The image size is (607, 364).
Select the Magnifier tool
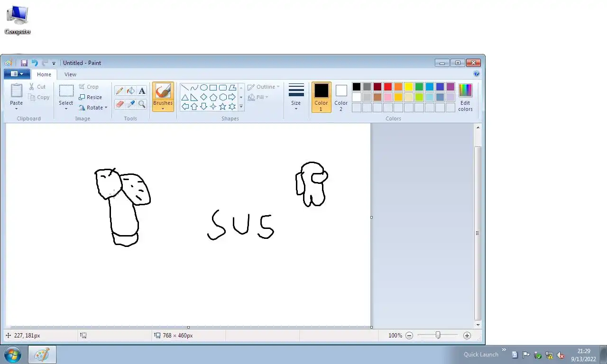click(x=142, y=104)
